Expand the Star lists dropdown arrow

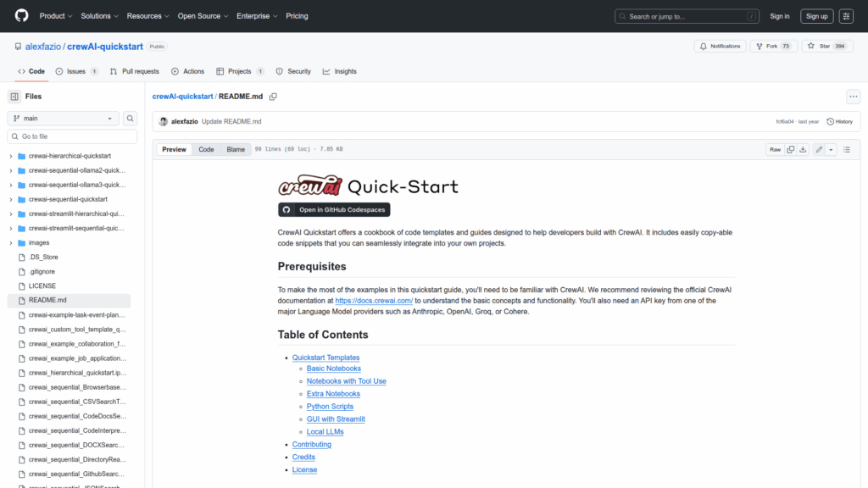point(849,46)
